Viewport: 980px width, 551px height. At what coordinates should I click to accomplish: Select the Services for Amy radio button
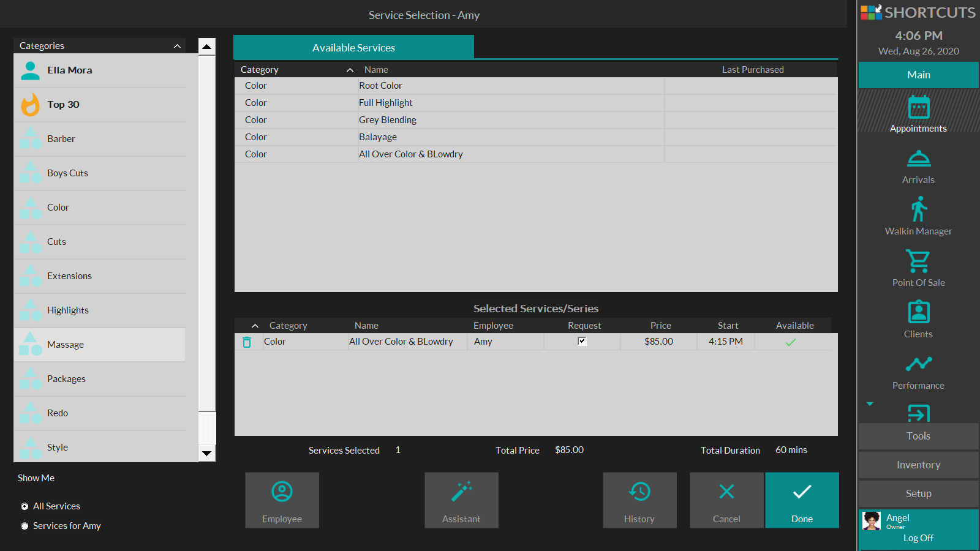tap(24, 526)
